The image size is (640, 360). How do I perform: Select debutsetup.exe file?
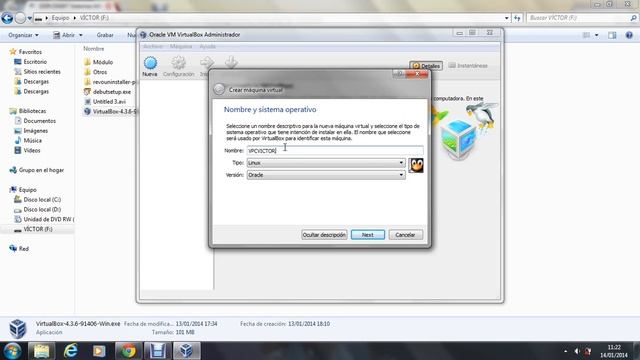point(111,92)
